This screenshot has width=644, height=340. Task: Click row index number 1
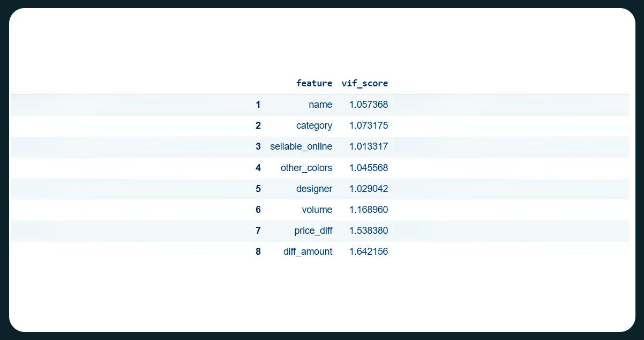258,105
